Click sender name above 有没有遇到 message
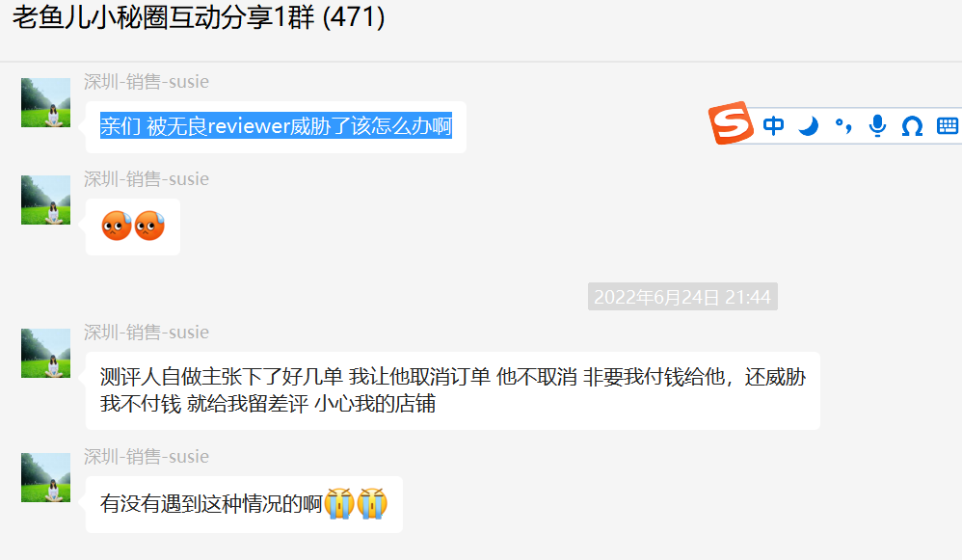962x560 pixels. (146, 456)
